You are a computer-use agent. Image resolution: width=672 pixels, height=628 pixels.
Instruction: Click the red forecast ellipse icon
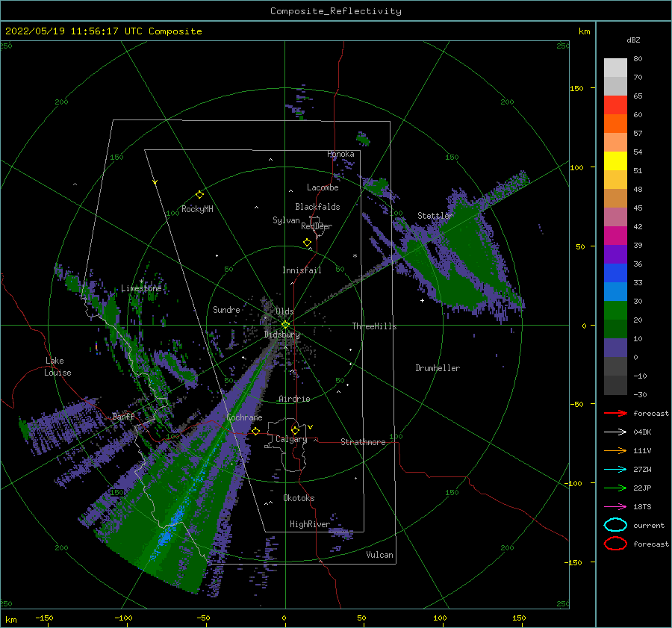click(615, 544)
